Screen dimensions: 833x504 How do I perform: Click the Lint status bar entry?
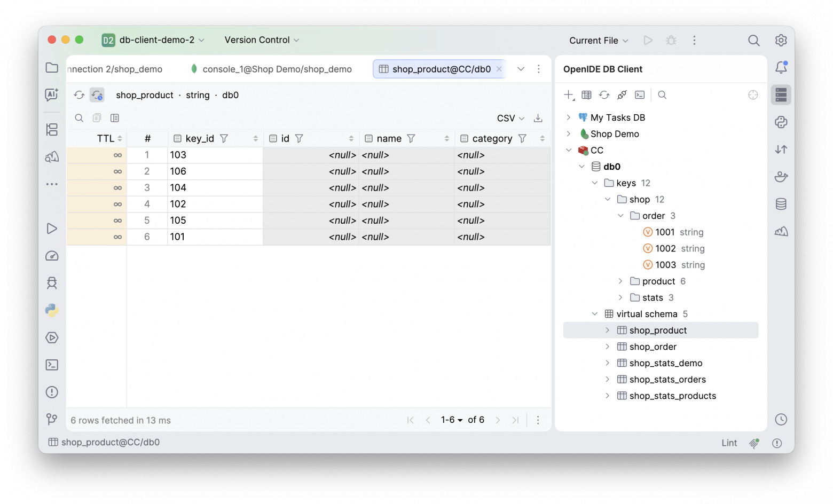pos(729,443)
